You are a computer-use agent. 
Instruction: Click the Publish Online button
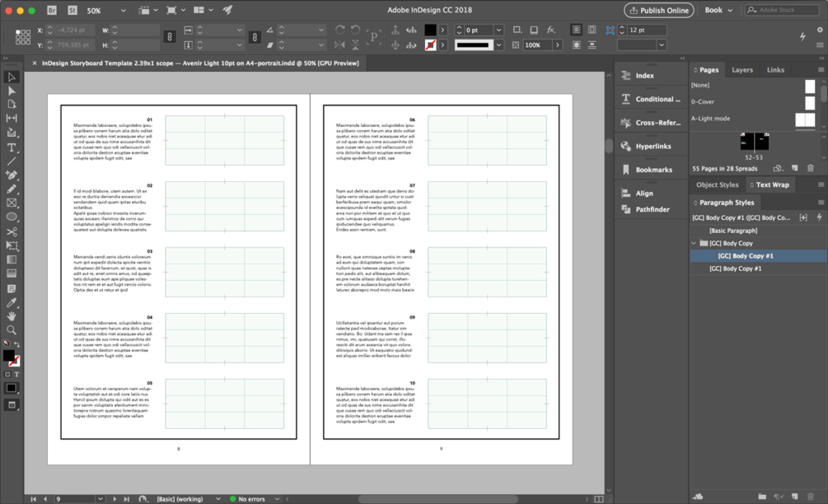(658, 10)
